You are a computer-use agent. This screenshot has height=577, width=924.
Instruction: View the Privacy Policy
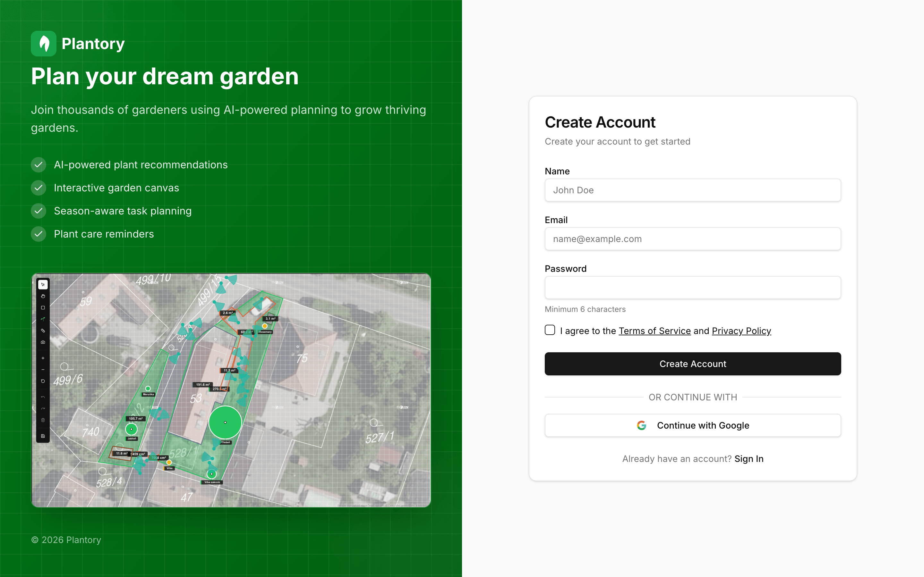point(741,331)
